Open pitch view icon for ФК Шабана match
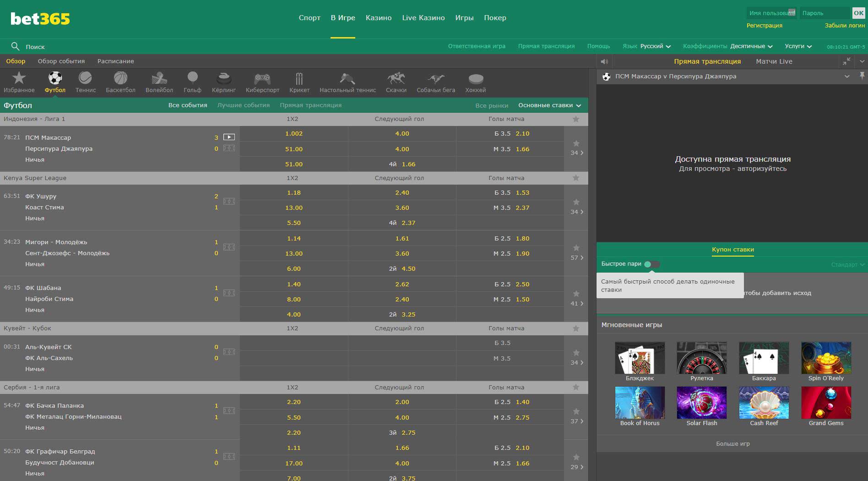868x481 pixels. coord(229,293)
